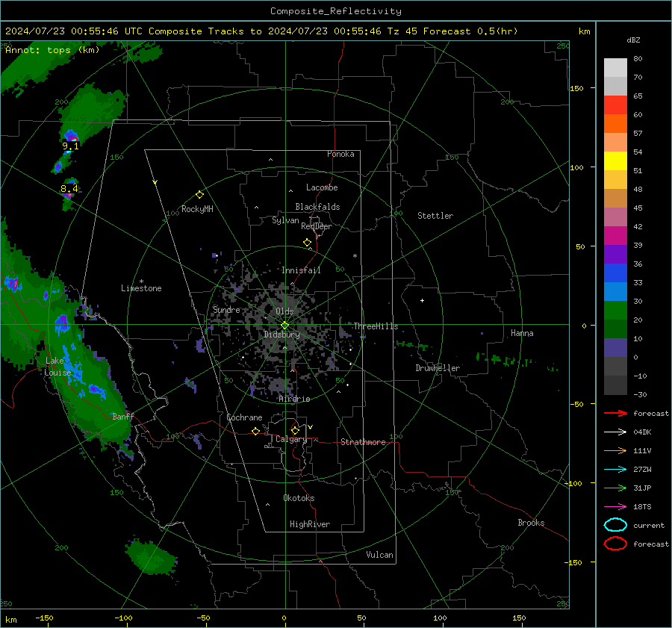Image resolution: width=672 pixels, height=628 pixels.
Task: Click the Calgary city label
Action: 291,439
